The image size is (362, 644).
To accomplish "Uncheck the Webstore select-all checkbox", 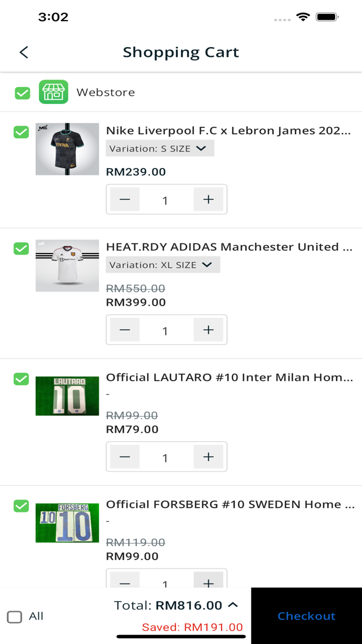I will [22, 93].
